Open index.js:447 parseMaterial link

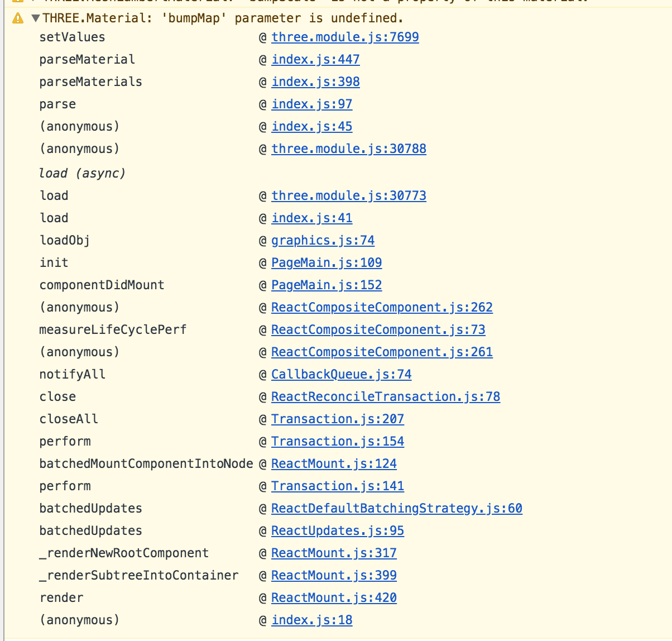(x=315, y=59)
